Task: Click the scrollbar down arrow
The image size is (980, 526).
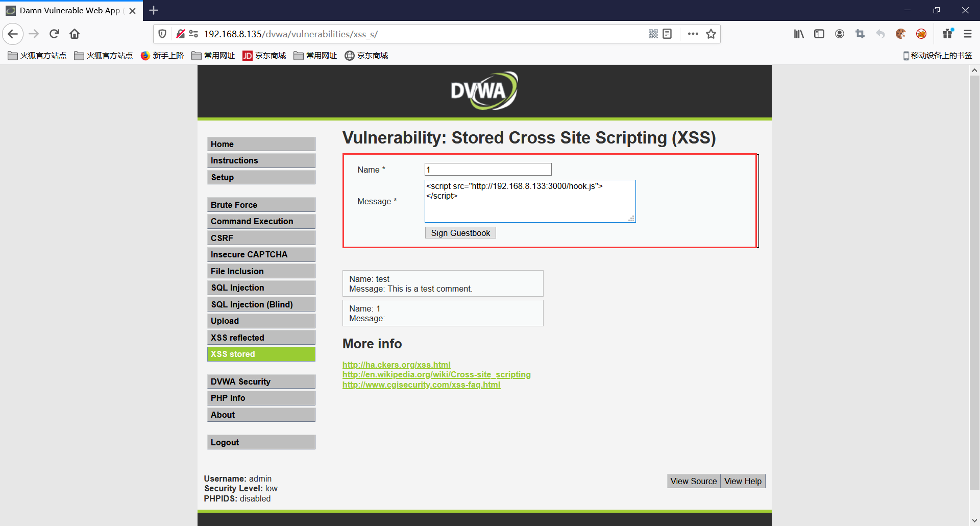Action: pyautogui.click(x=974, y=520)
